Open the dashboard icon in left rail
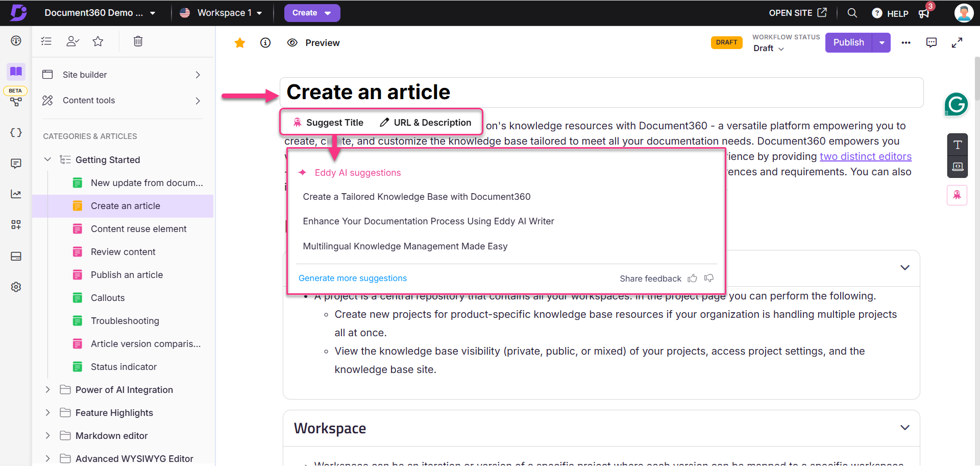Image resolution: width=980 pixels, height=466 pixels. click(x=16, y=41)
